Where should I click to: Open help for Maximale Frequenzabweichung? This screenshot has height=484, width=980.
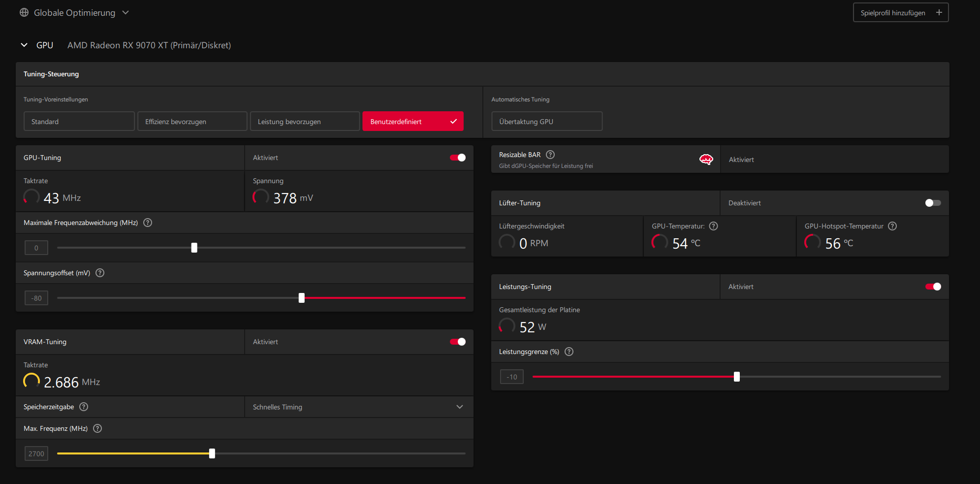click(148, 223)
